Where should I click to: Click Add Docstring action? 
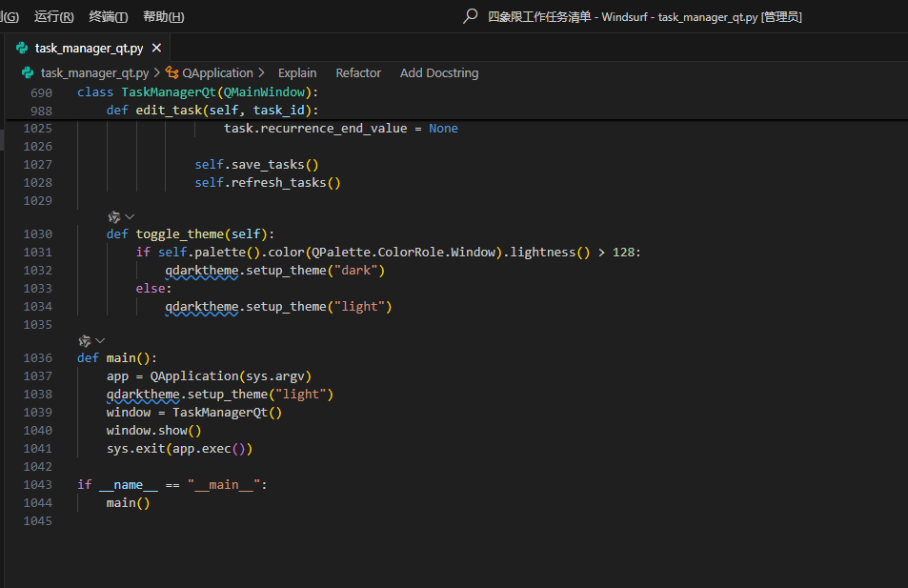(439, 73)
